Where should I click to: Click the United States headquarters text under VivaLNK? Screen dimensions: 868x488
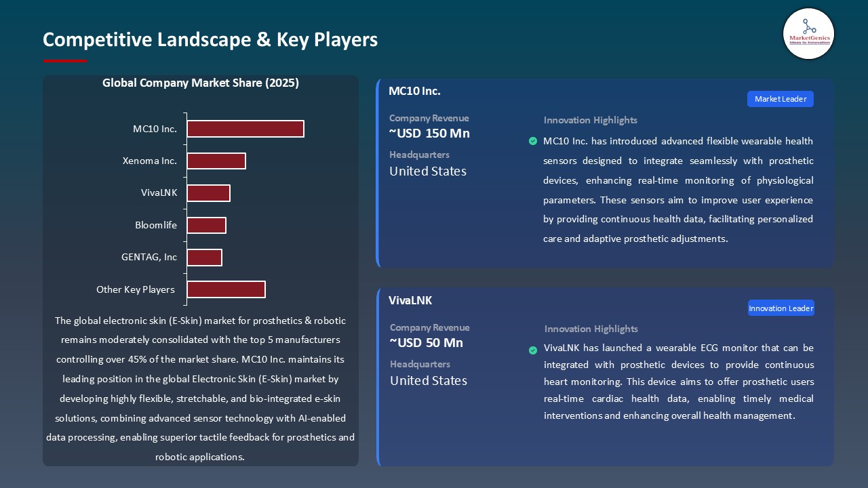click(428, 381)
